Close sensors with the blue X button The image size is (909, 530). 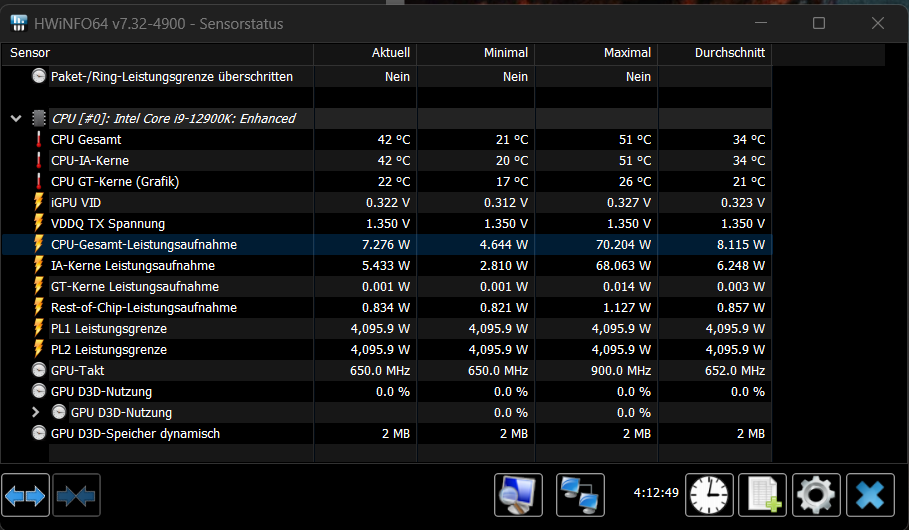click(x=870, y=495)
